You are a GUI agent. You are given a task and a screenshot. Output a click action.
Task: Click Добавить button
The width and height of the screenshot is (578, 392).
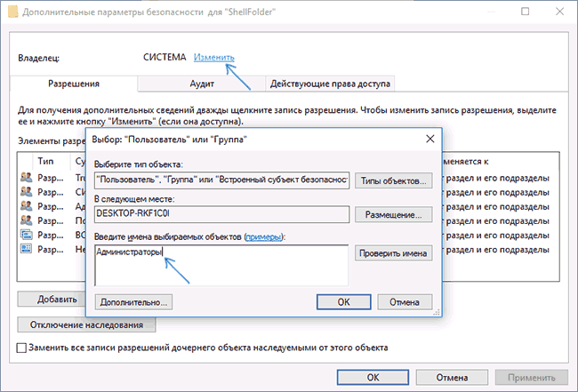[52, 300]
